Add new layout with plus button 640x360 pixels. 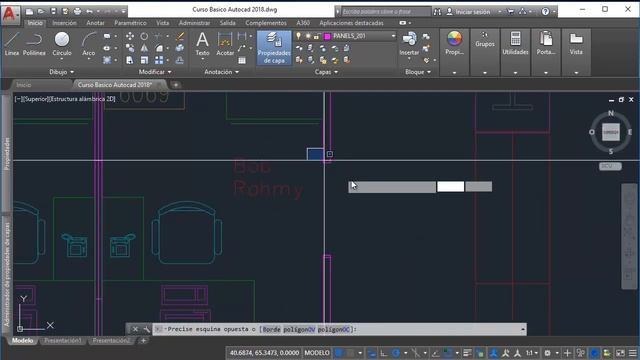pos(143,340)
